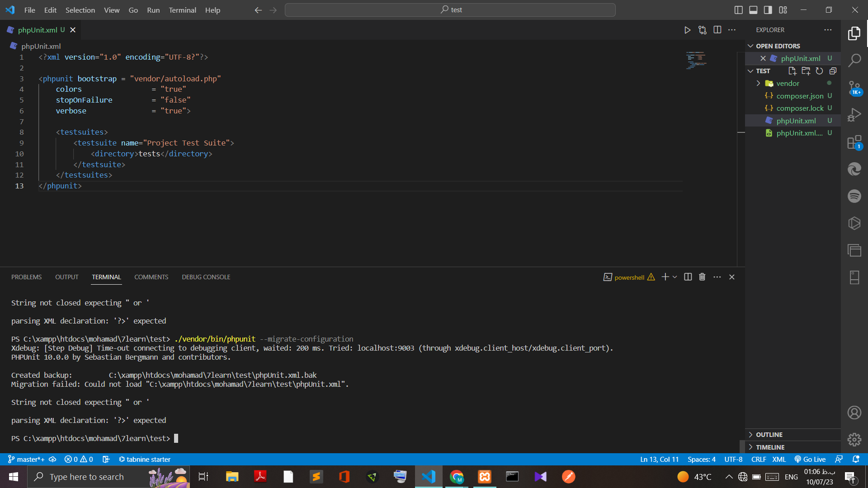The height and width of the screenshot is (488, 868).
Task: Click the powershell terminal label
Action: 629,277
